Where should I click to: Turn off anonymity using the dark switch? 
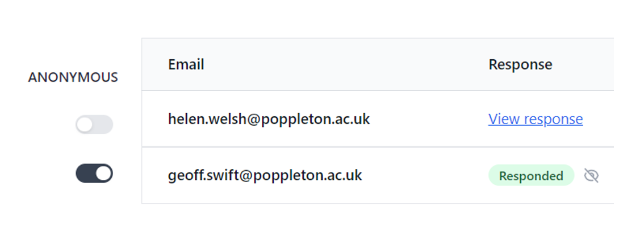pyautogui.click(x=94, y=174)
